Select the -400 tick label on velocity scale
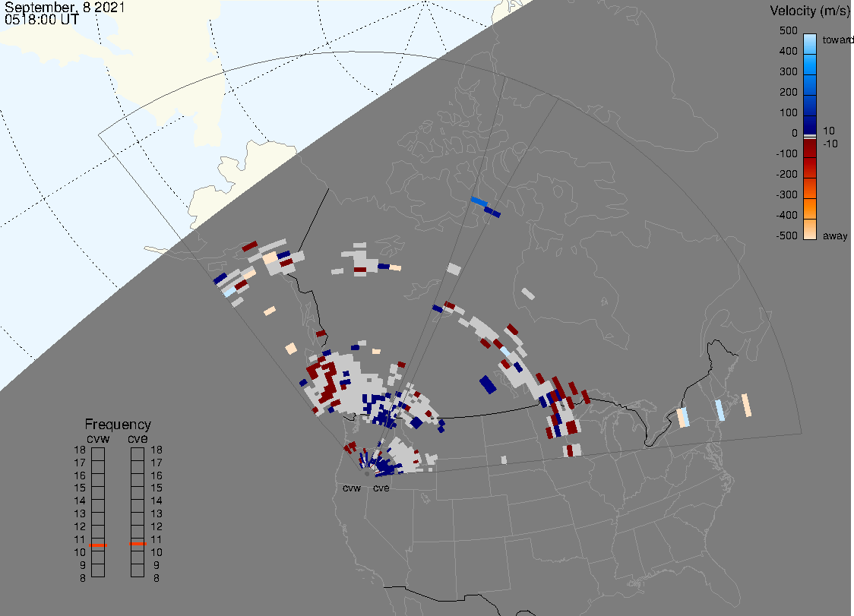 pyautogui.click(x=786, y=215)
